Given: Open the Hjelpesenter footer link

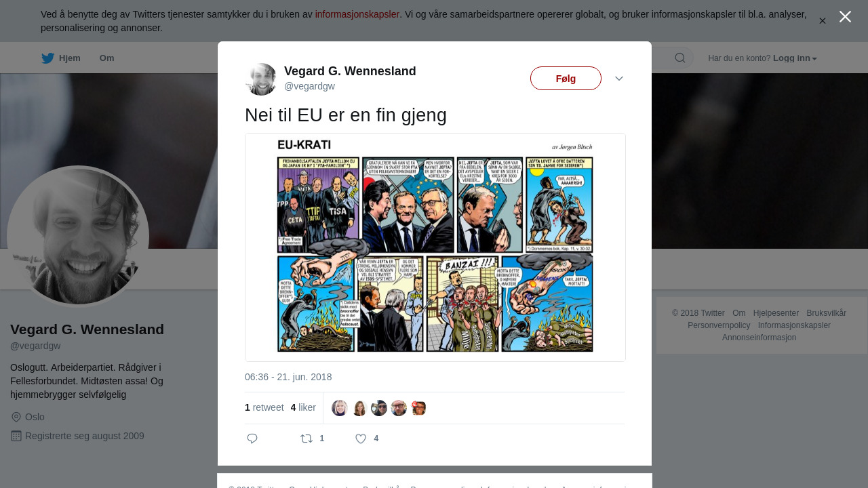Looking at the screenshot, I should click(776, 313).
